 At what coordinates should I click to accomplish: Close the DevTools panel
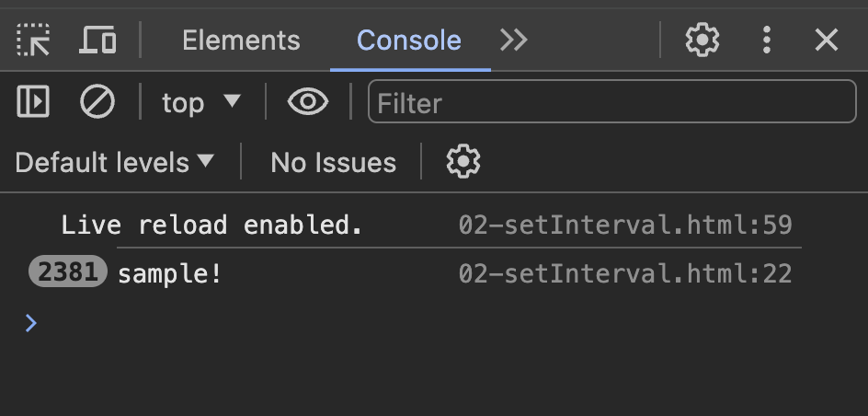click(827, 40)
